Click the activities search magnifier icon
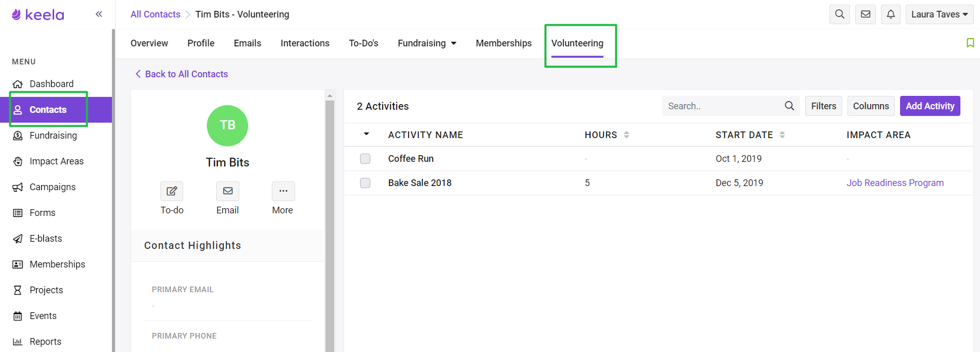The image size is (980, 352). tap(789, 106)
